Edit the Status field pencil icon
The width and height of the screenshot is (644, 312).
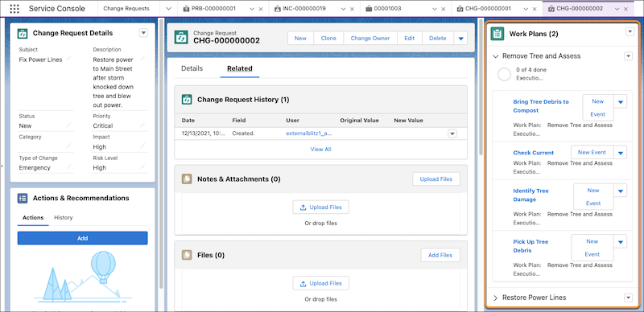[x=68, y=125]
